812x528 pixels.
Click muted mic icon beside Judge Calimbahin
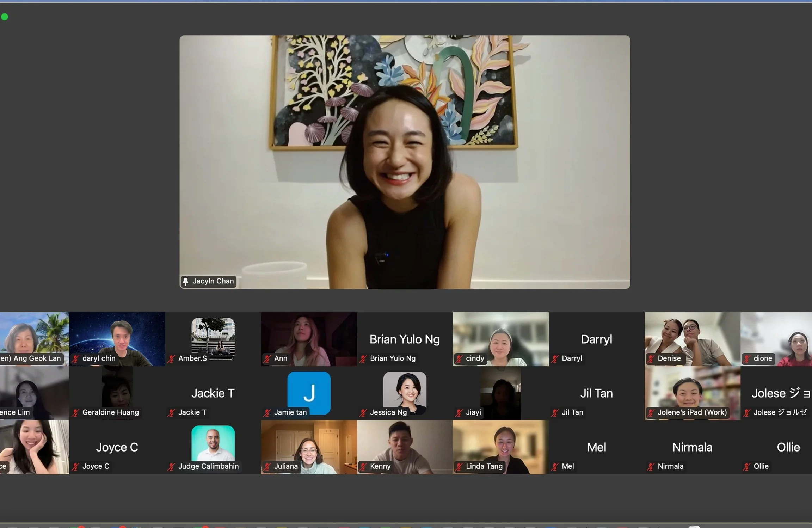tap(171, 466)
